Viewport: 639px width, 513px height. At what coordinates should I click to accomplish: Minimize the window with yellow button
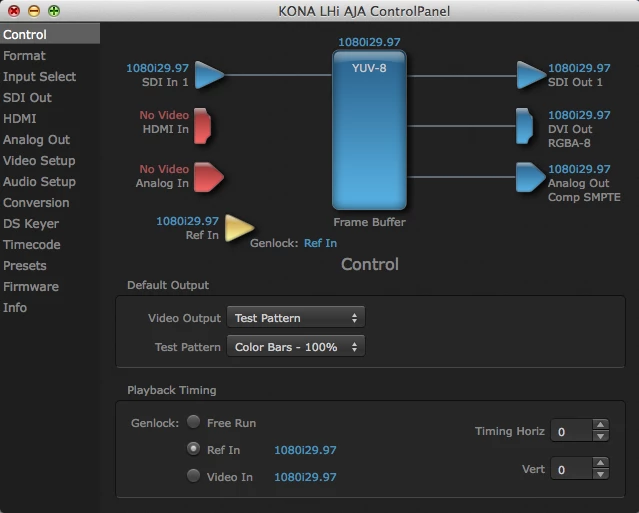click(x=34, y=11)
